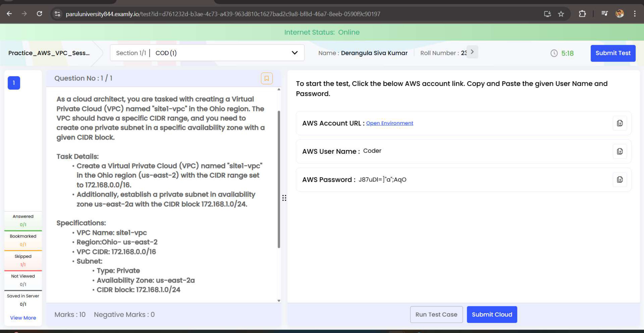The width and height of the screenshot is (644, 333).
Task: Click the install app icon in the address bar
Action: 547,14
